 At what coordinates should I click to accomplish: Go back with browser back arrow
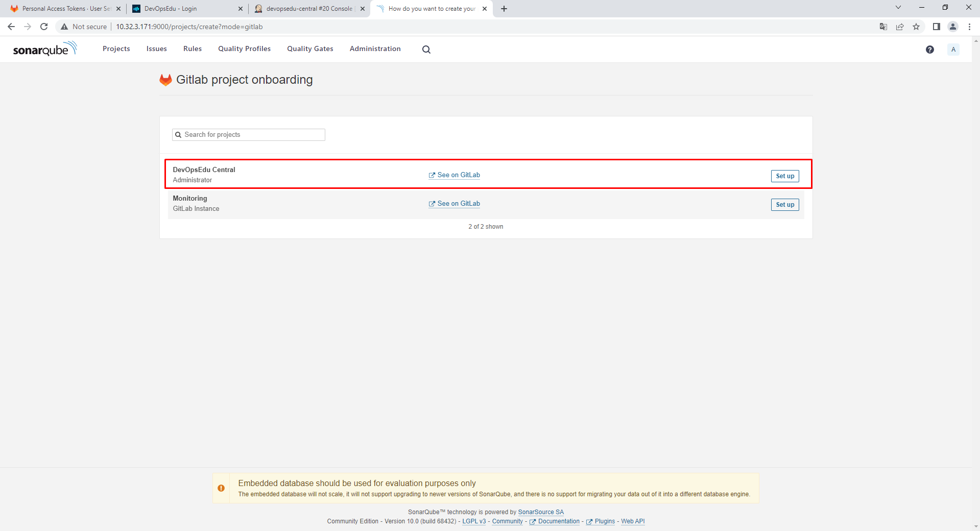(x=11, y=27)
